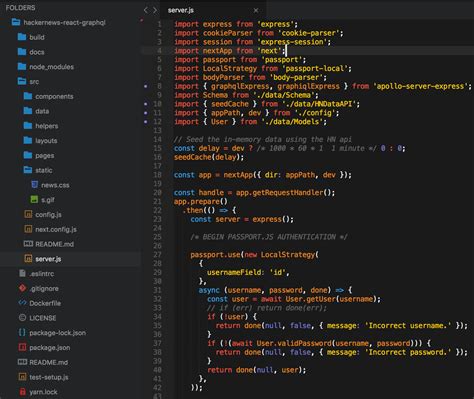This screenshot has width=474, height=399.
Task: Click usernameField: 'id' on line 29
Action: click(248, 272)
